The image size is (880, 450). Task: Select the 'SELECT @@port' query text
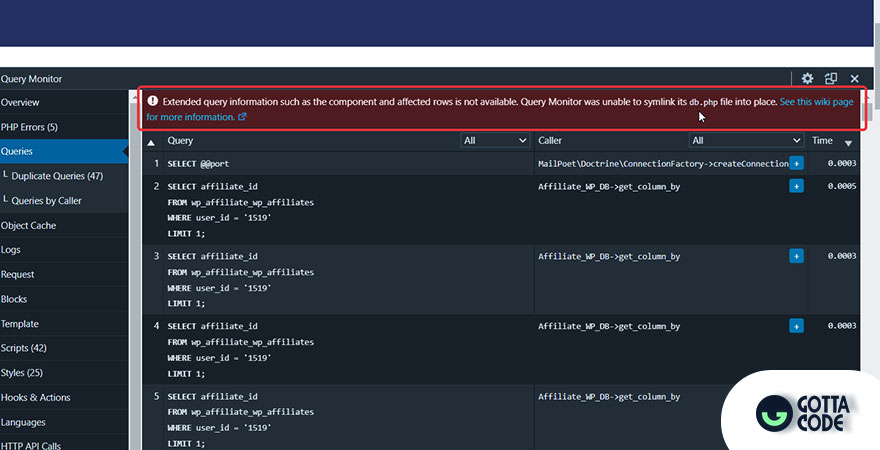[198, 164]
